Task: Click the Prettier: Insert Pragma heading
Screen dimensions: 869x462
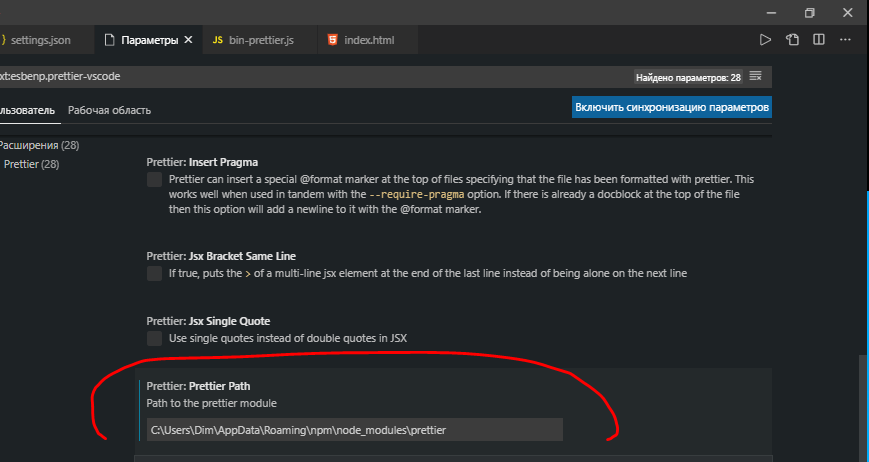Action: coord(202,162)
